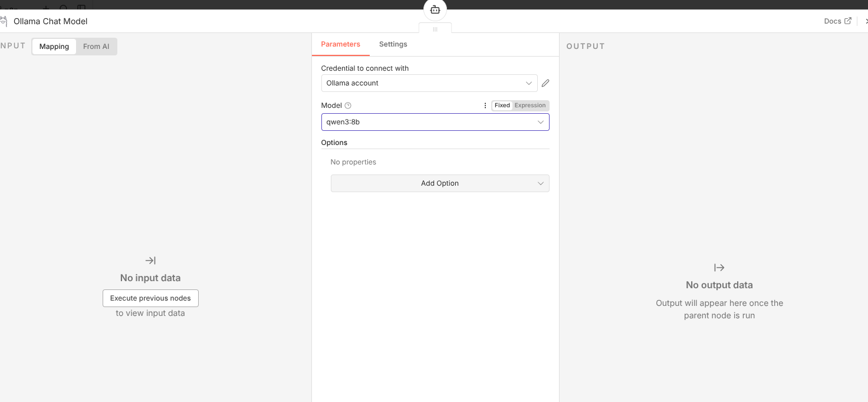Open the Ollama account credential dropdown
This screenshot has height=402, width=868.
429,83
